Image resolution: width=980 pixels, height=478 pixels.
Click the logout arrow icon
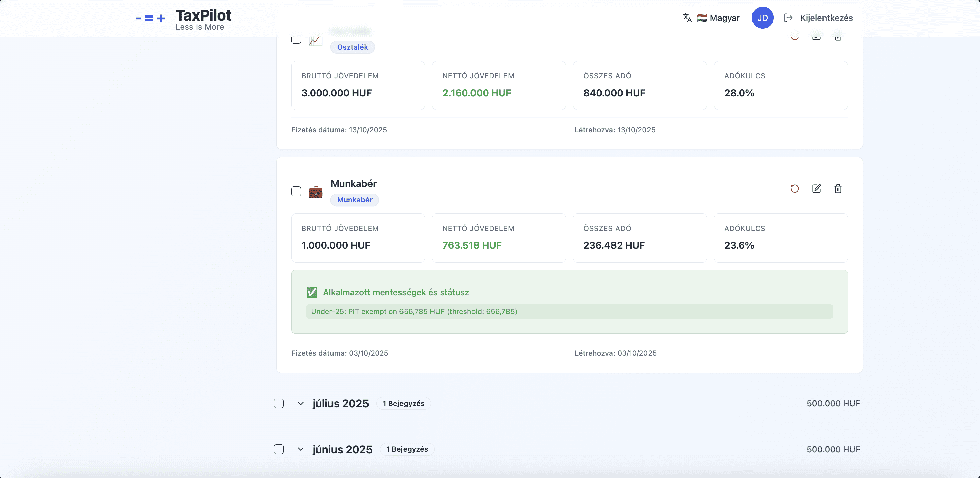pos(788,18)
